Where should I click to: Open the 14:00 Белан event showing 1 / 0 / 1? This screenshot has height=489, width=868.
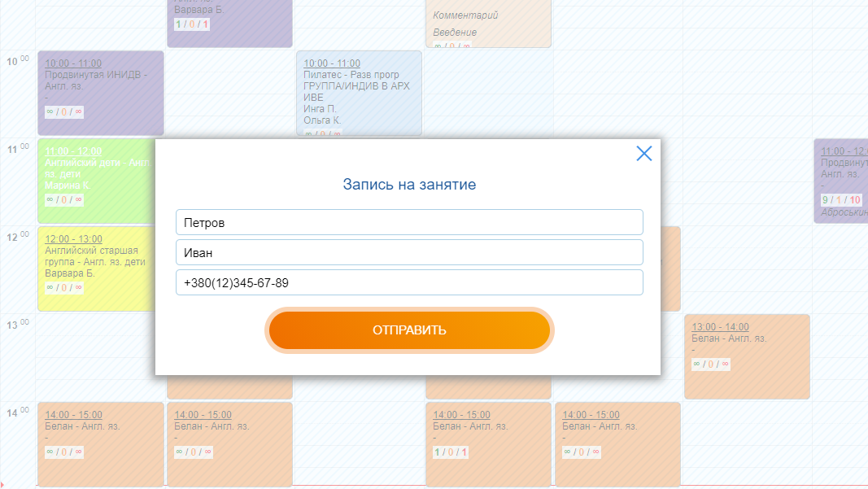tap(488, 443)
